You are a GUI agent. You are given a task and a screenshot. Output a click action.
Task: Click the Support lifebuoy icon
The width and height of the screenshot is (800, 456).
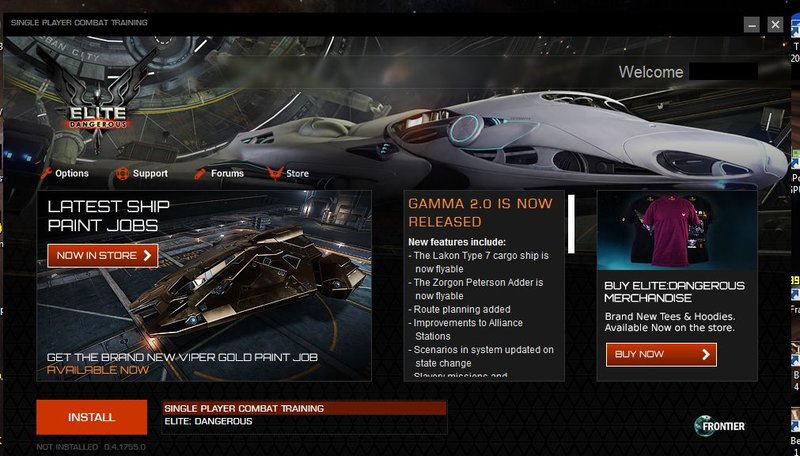click(122, 173)
